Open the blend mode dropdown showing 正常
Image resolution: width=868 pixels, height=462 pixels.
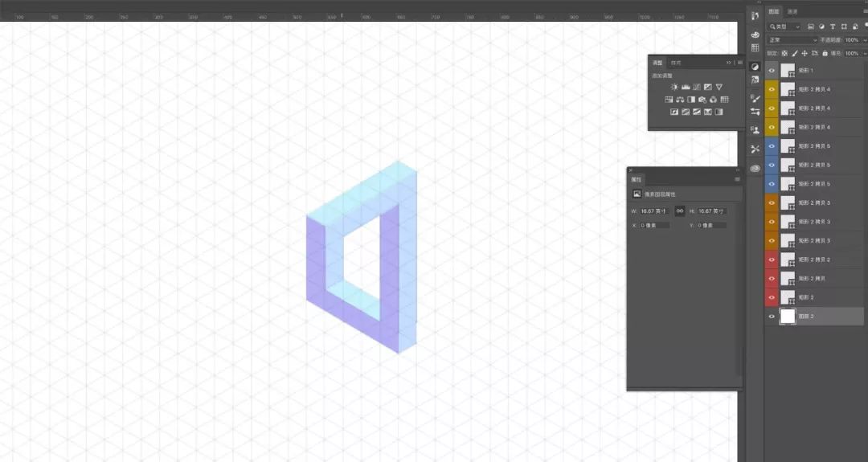792,39
